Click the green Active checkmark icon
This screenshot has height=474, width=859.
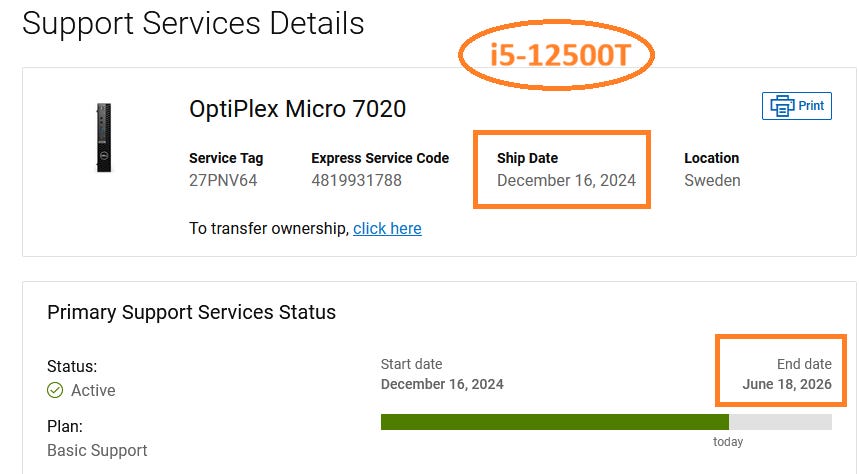tap(55, 390)
